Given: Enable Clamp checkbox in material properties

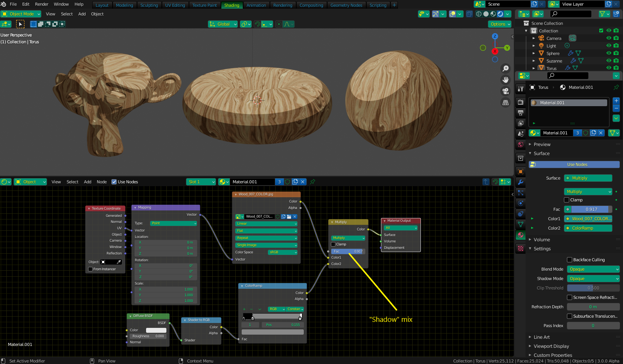Looking at the screenshot, I should [567, 200].
